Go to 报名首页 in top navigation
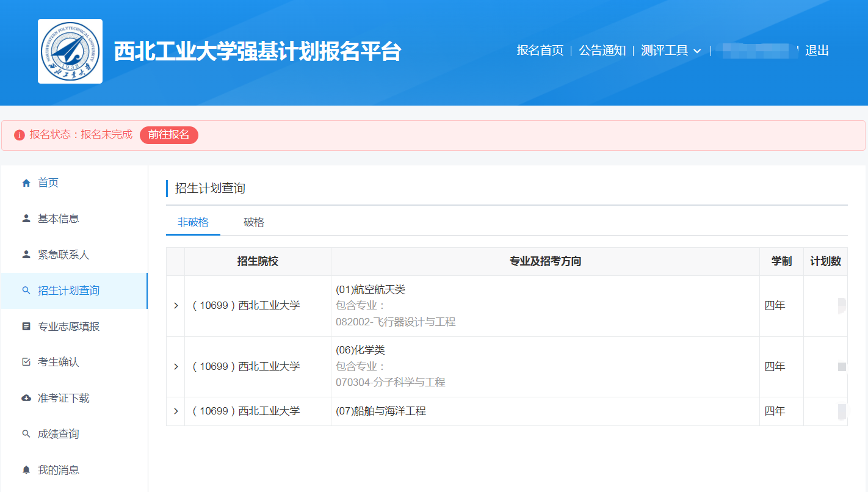868x492 pixels. pyautogui.click(x=540, y=51)
